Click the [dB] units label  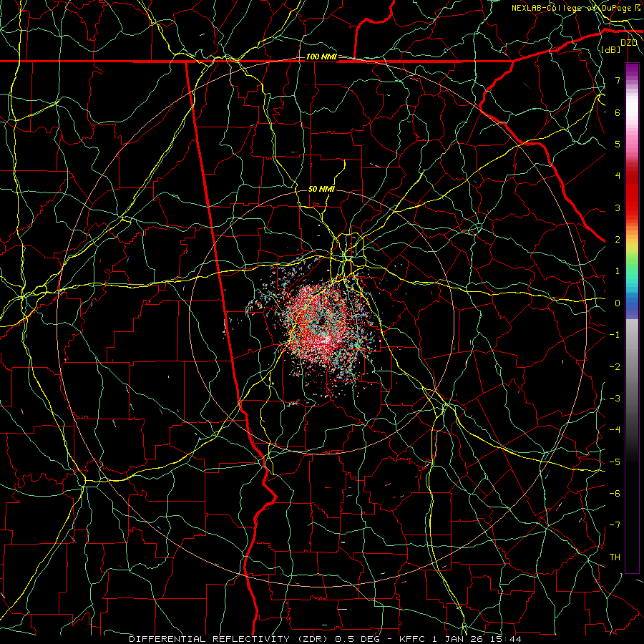[611, 49]
